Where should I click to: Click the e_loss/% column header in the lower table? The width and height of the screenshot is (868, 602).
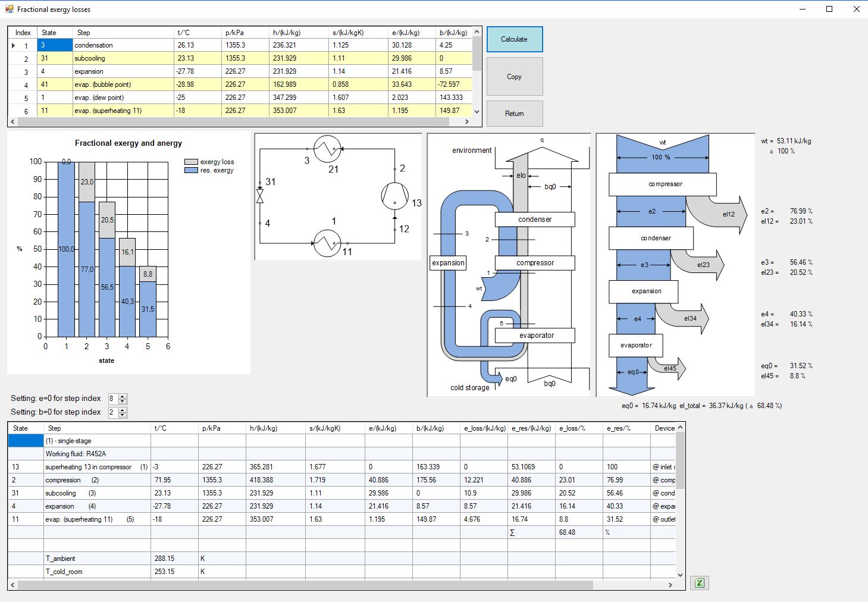[x=579, y=428]
